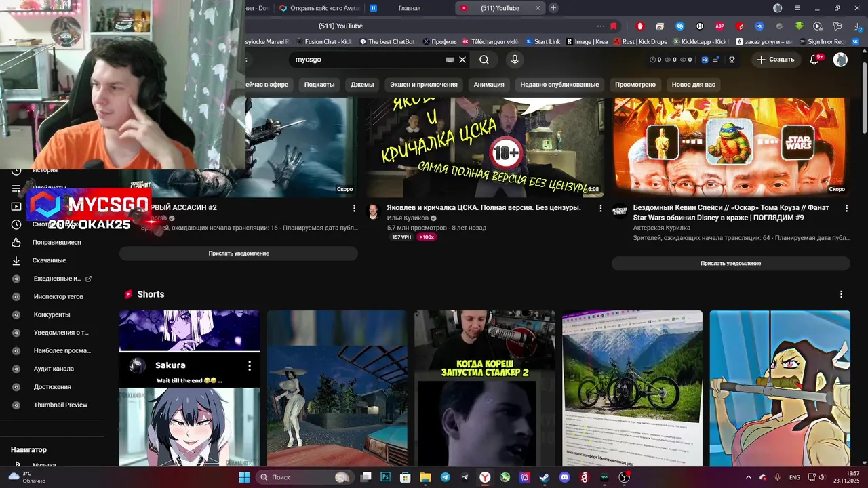
Task: Open the account avatar menu
Action: pos(840,60)
